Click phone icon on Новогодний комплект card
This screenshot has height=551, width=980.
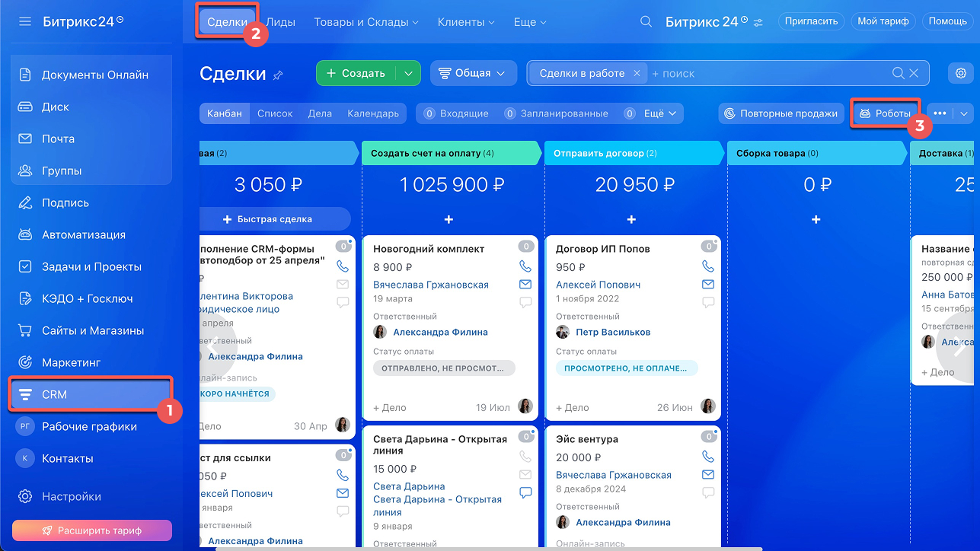point(525,266)
